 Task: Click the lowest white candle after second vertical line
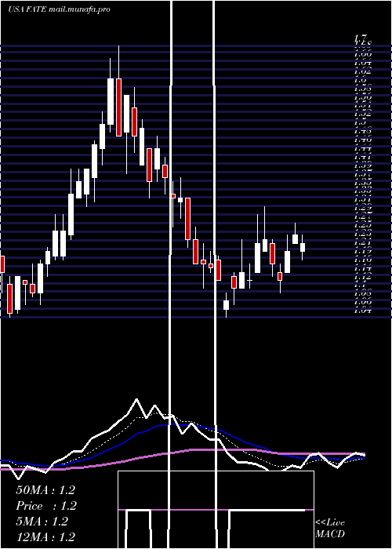coord(227,304)
